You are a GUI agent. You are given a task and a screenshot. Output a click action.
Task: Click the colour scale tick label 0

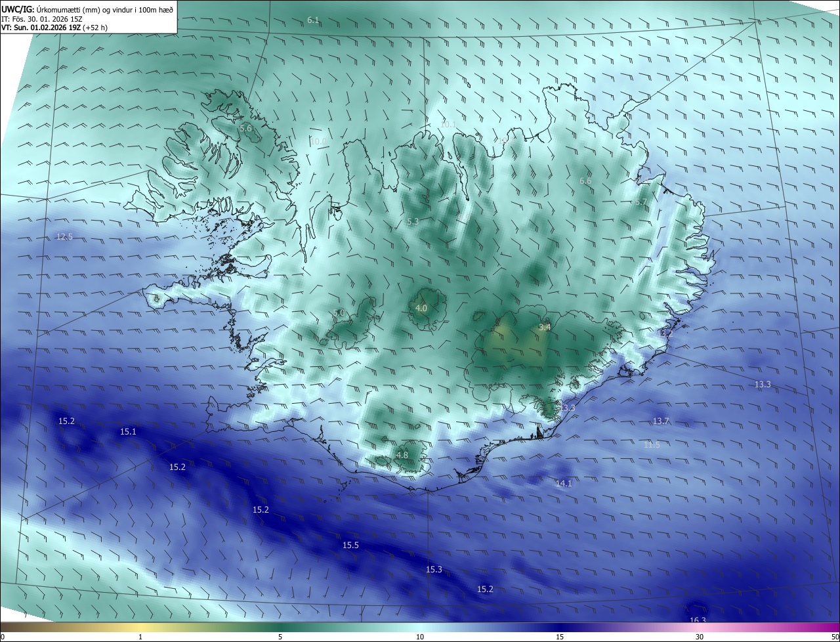click(3, 637)
